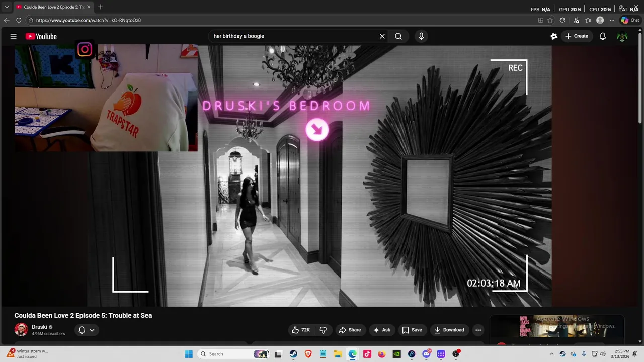The image size is (644, 362).
Task: Download the video
Action: click(449, 330)
